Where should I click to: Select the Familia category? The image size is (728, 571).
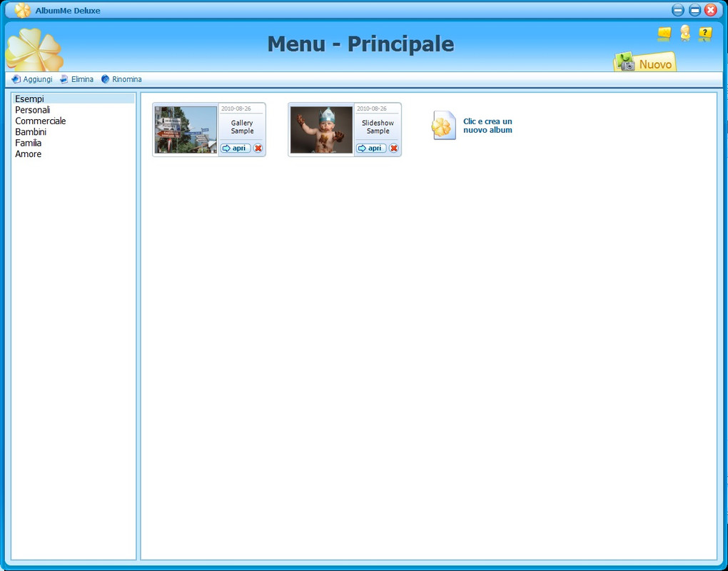pos(74,143)
